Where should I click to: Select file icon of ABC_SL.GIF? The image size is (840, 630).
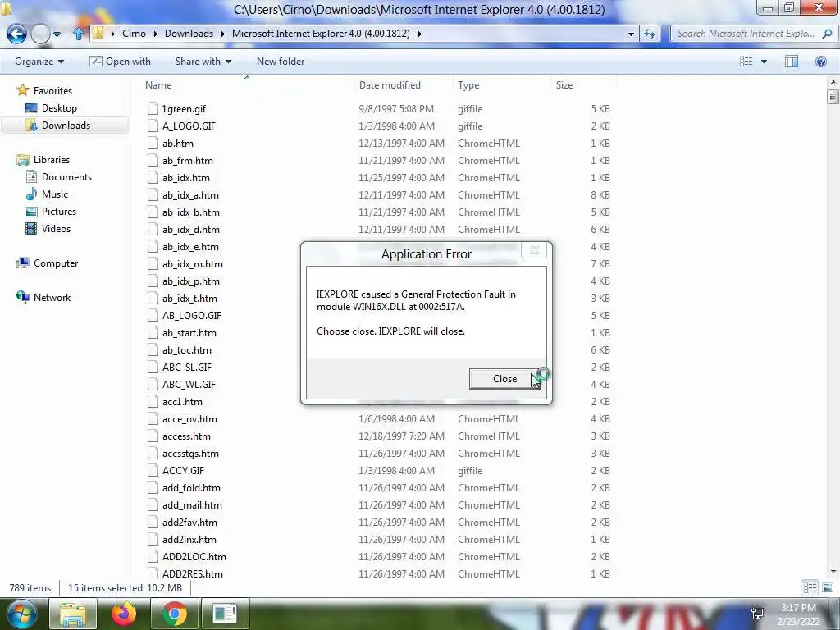153,367
